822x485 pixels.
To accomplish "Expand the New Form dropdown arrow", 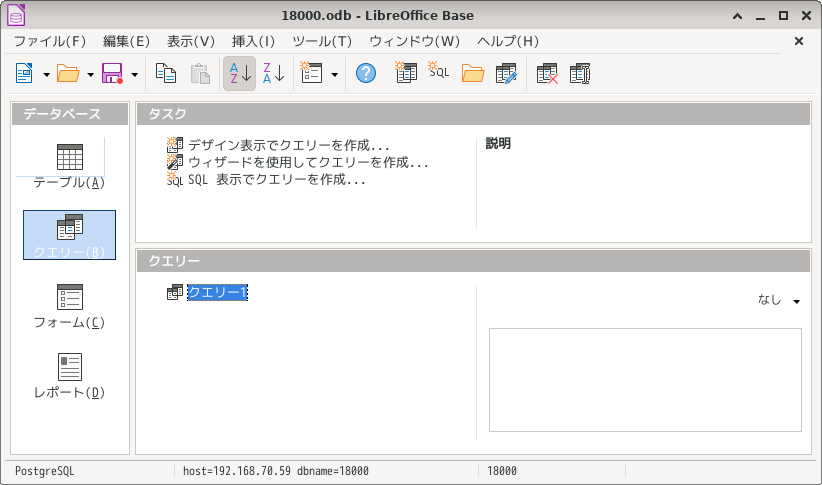I will click(x=334, y=74).
